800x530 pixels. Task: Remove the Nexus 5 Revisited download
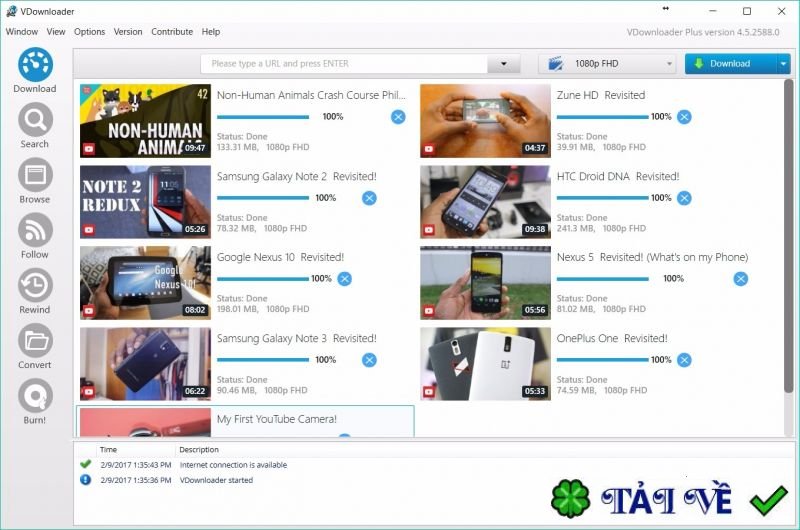[x=741, y=279]
